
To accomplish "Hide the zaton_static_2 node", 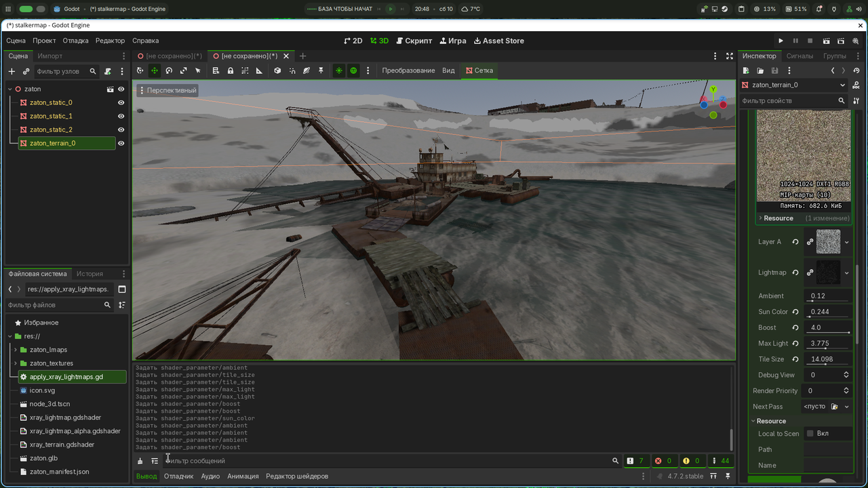I will coord(121,129).
